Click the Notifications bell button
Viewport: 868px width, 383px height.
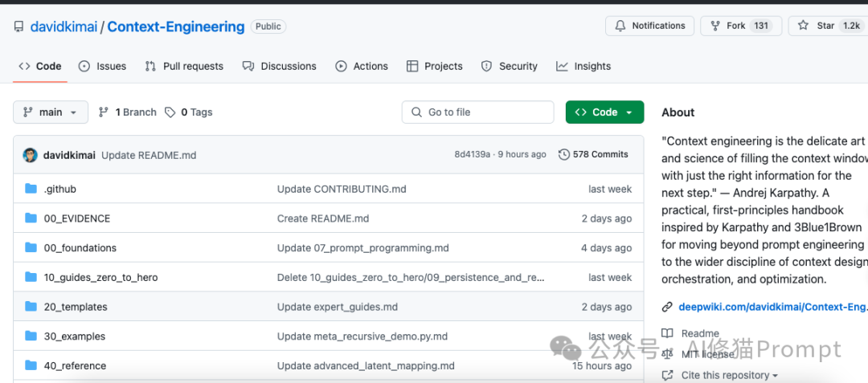[x=649, y=26]
